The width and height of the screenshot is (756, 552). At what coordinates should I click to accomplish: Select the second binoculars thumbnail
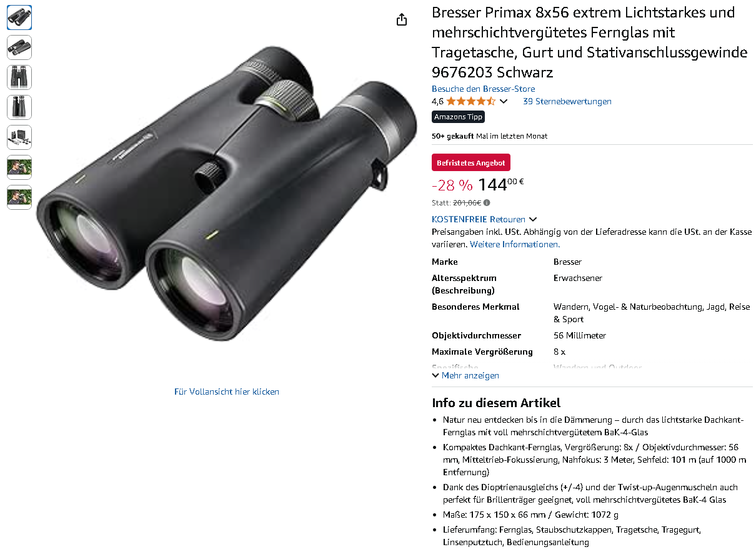coord(19,47)
